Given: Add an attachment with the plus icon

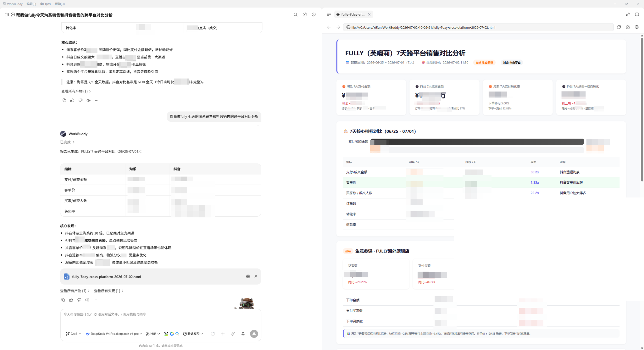Looking at the screenshot, I should (223, 334).
